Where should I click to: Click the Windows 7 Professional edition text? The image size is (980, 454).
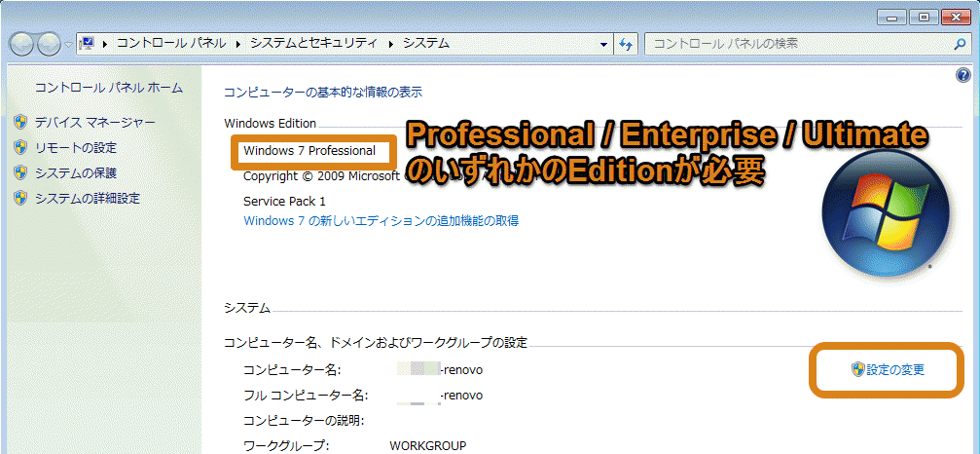pyautogui.click(x=309, y=151)
